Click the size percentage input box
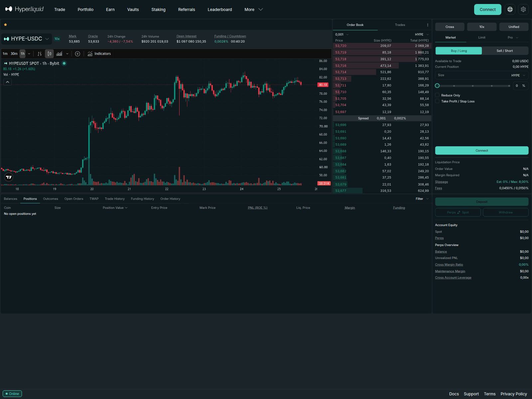This screenshot has height=399, width=532. [x=520, y=86]
